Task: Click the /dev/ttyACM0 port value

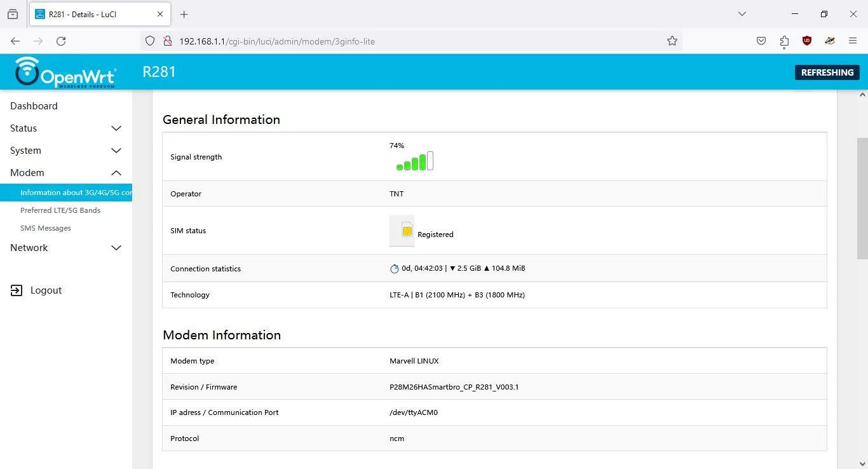Action: pyautogui.click(x=414, y=412)
